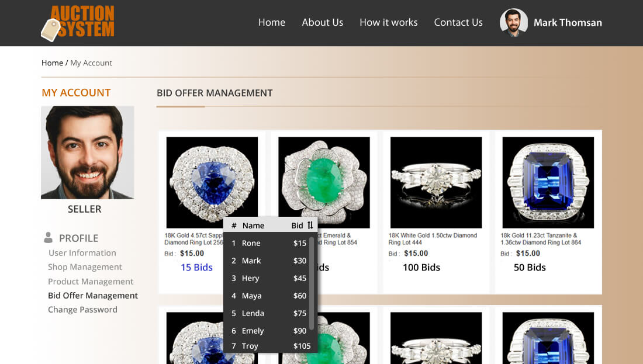Open the Home navigation menu item

click(x=272, y=22)
